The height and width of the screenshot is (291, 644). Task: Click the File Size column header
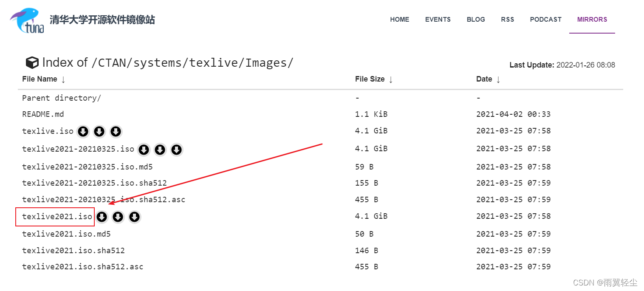click(370, 79)
